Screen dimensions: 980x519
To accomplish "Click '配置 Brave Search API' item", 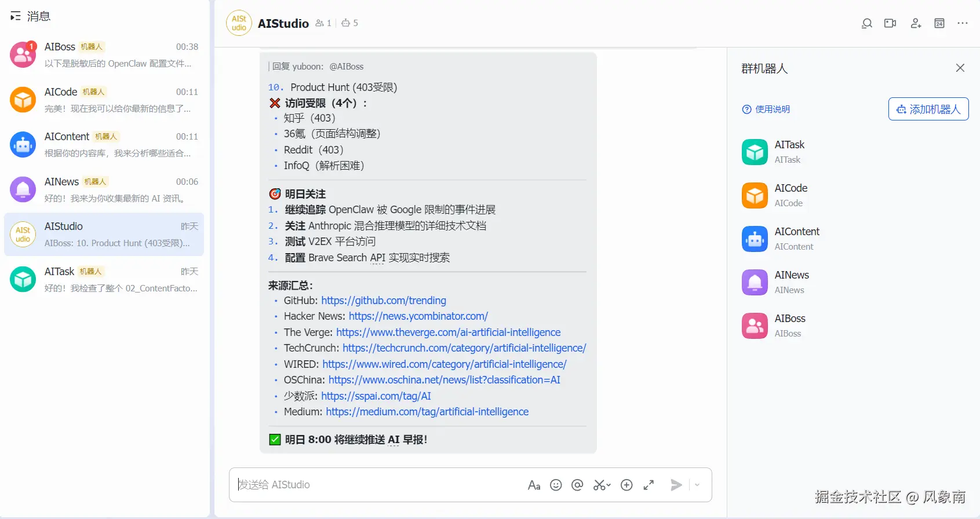I will point(367,258).
